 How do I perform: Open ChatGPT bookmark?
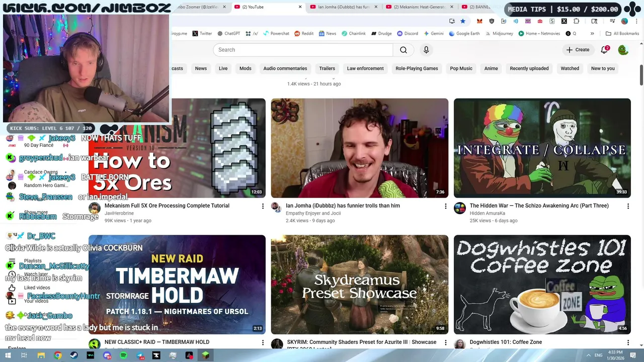tap(229, 34)
